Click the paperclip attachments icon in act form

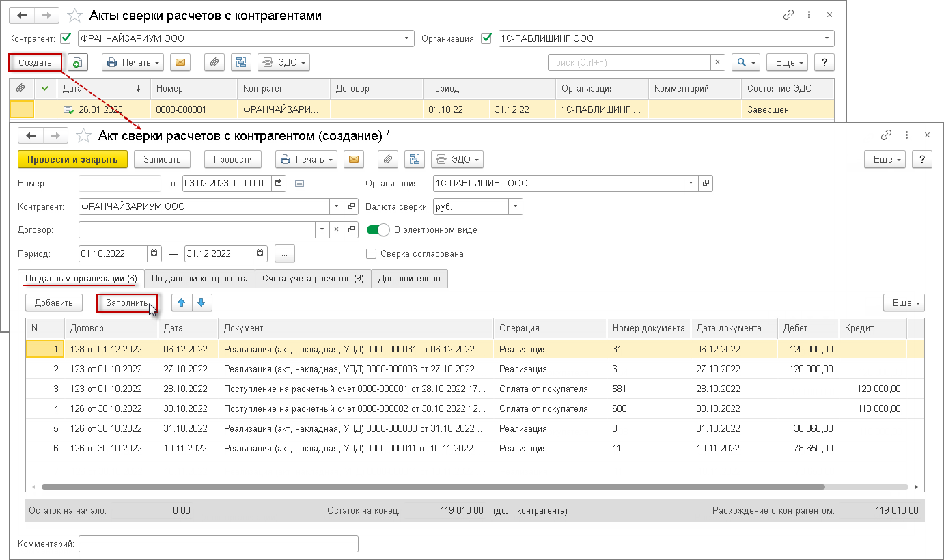click(x=388, y=159)
